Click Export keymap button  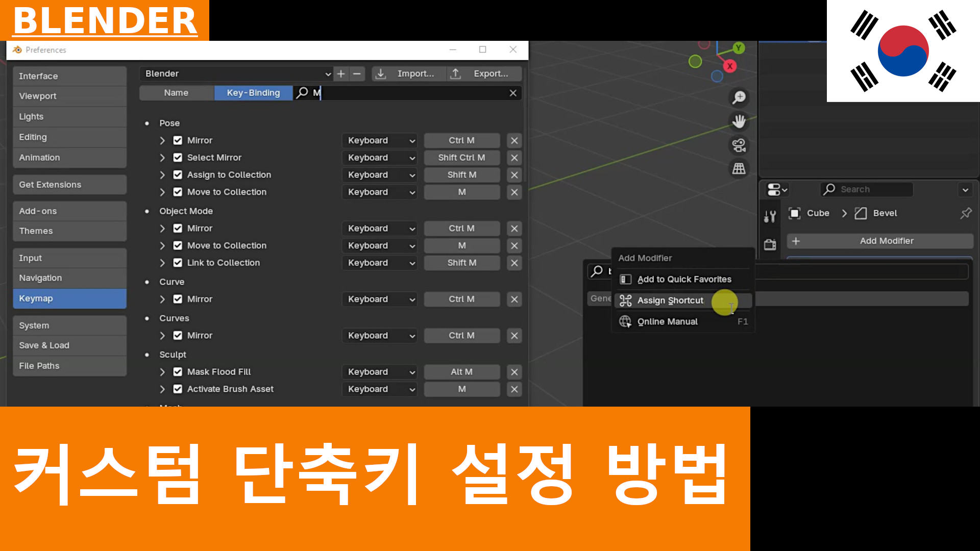(x=484, y=74)
